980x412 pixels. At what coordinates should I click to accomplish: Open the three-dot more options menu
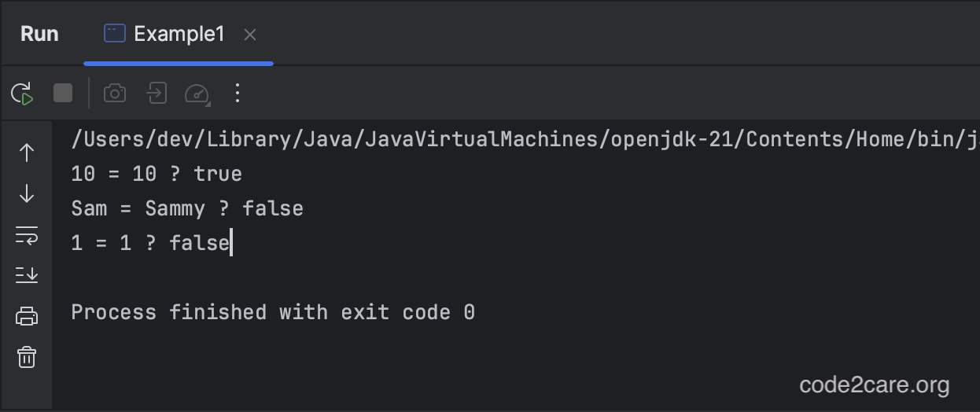238,94
